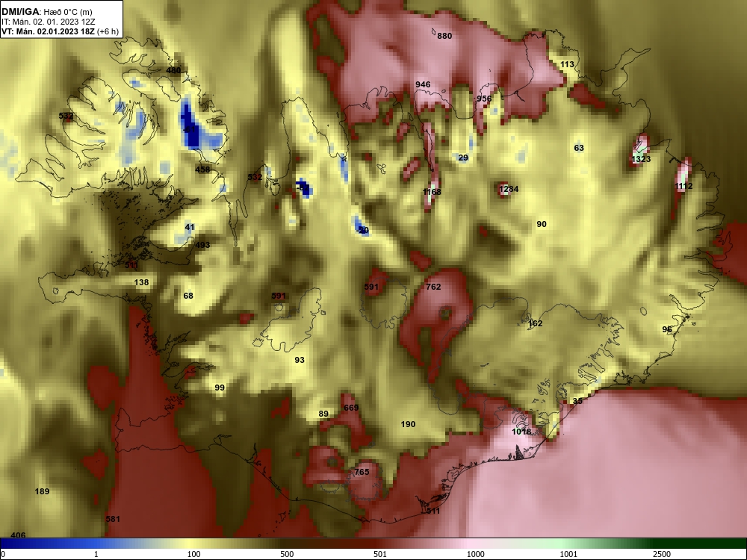
Task: Click the 1112 value on the map
Action: pos(684,186)
